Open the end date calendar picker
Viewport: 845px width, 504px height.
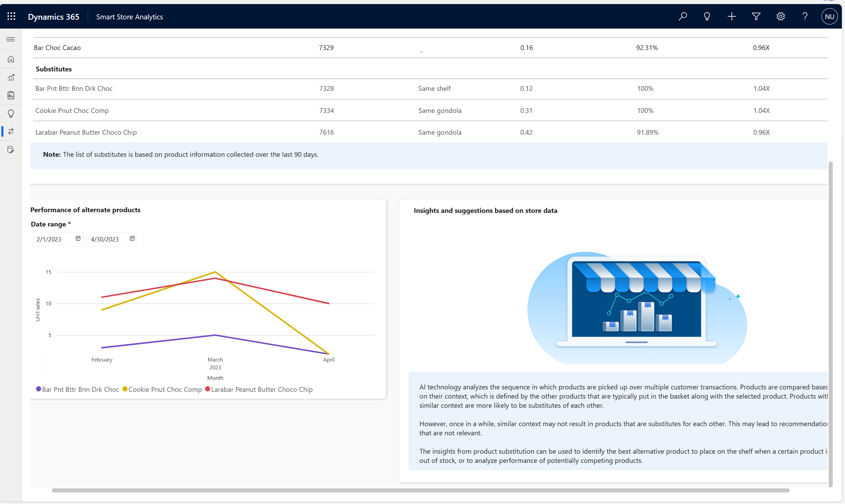pyautogui.click(x=132, y=239)
